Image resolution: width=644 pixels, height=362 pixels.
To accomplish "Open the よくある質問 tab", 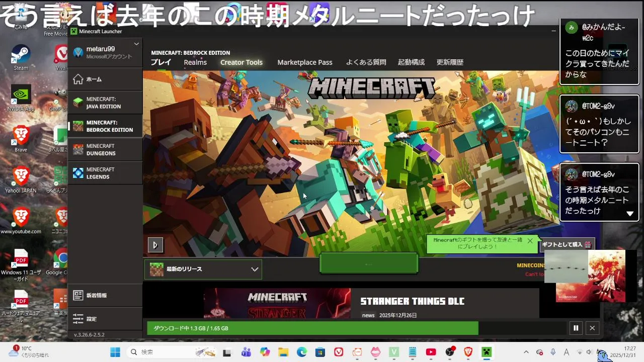I will click(x=366, y=62).
